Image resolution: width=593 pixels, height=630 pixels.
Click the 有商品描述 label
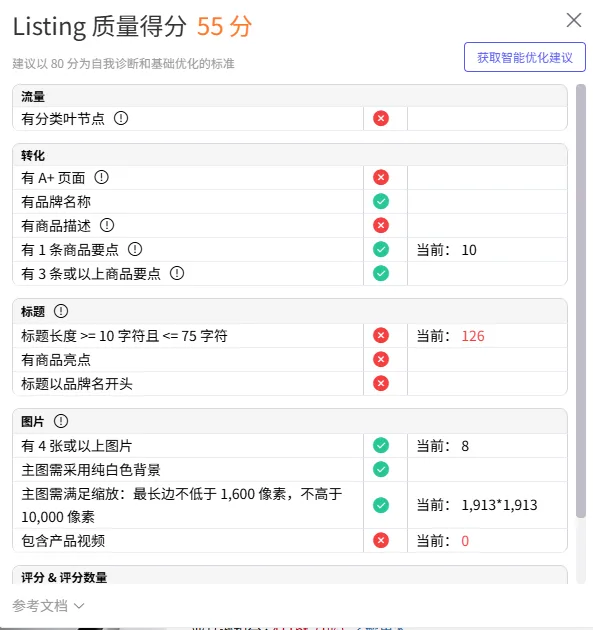click(x=56, y=225)
